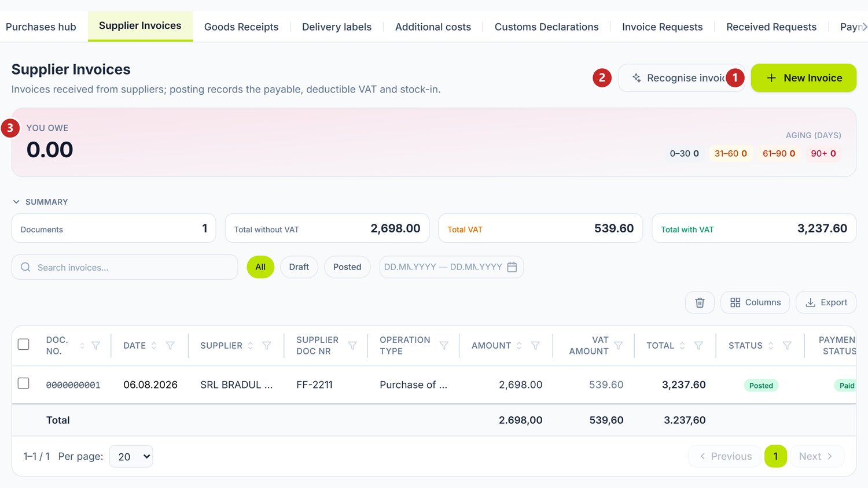Screen dimensions: 868x488
Task: Open the Operation Type filter icon
Action: tap(444, 346)
